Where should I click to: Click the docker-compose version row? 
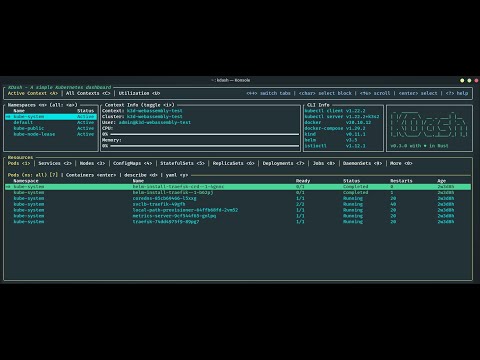click(335, 128)
